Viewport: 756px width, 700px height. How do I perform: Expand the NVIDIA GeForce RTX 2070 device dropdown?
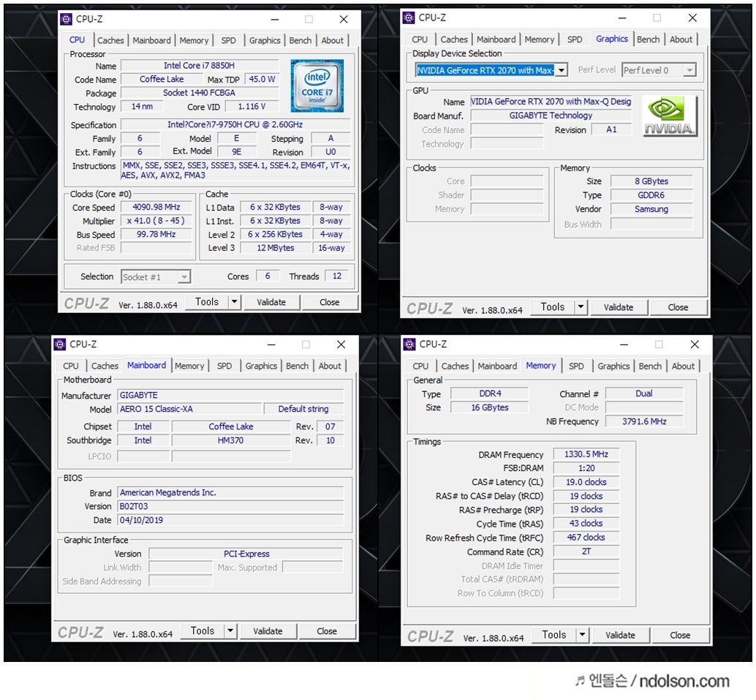tap(562, 70)
